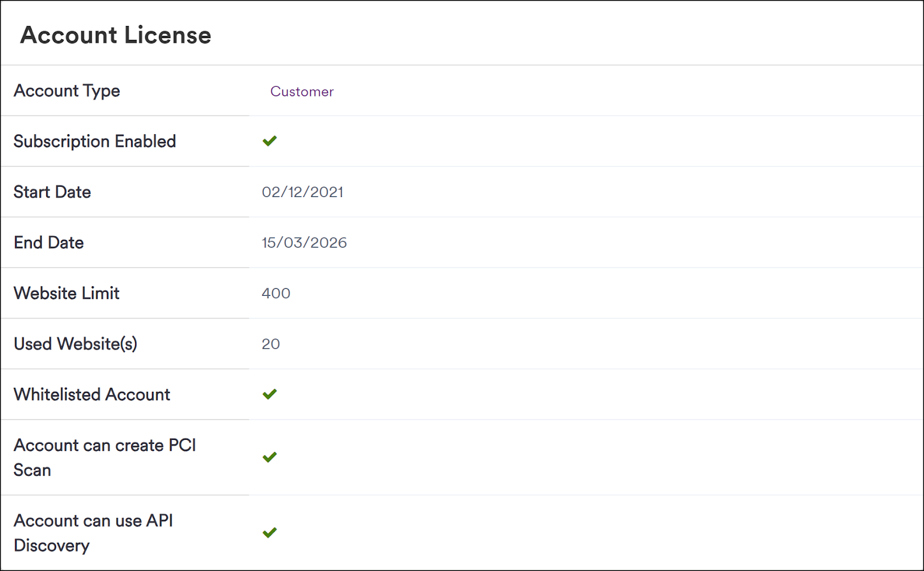This screenshot has width=924, height=571.
Task: Expand the Account License section header
Action: click(x=116, y=35)
